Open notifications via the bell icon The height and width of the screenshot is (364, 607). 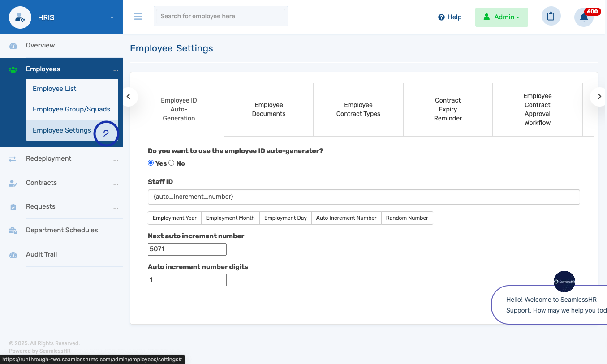[x=584, y=16]
